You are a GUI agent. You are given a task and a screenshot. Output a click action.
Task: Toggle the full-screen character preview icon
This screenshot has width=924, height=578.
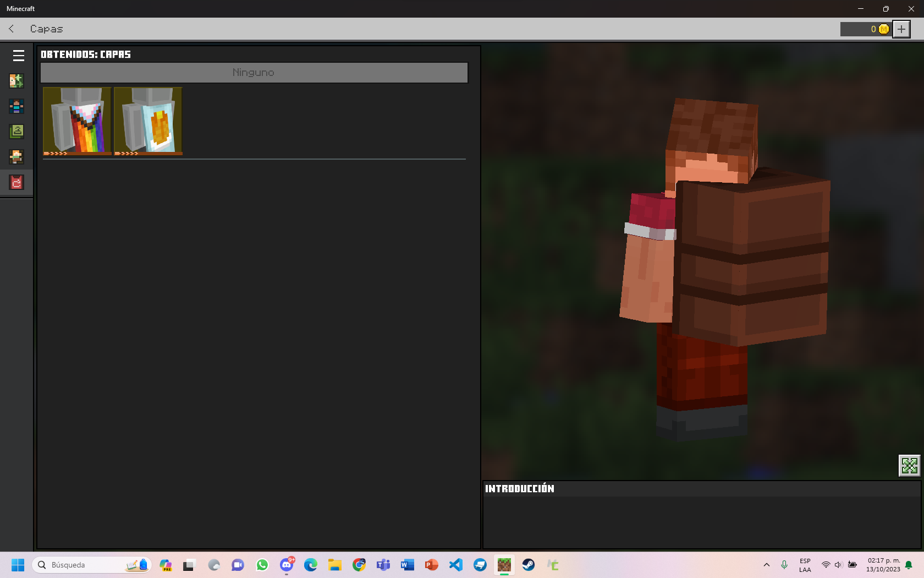[x=909, y=466]
